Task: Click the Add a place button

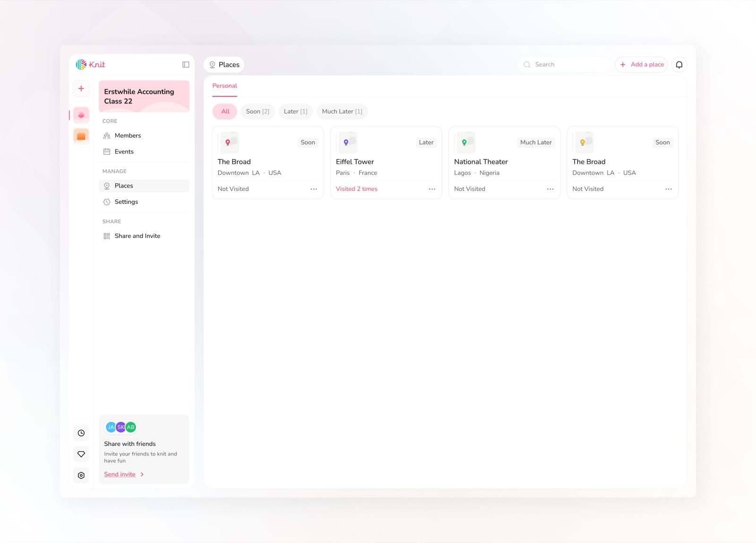Action: [x=642, y=65]
